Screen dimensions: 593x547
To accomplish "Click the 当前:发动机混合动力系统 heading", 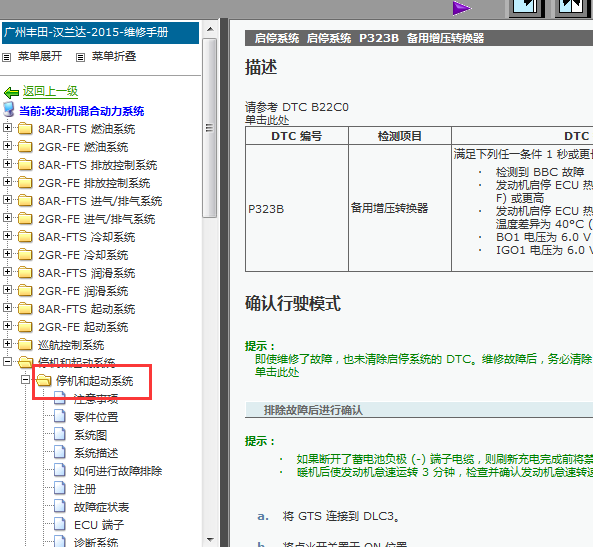I will click(x=82, y=111).
